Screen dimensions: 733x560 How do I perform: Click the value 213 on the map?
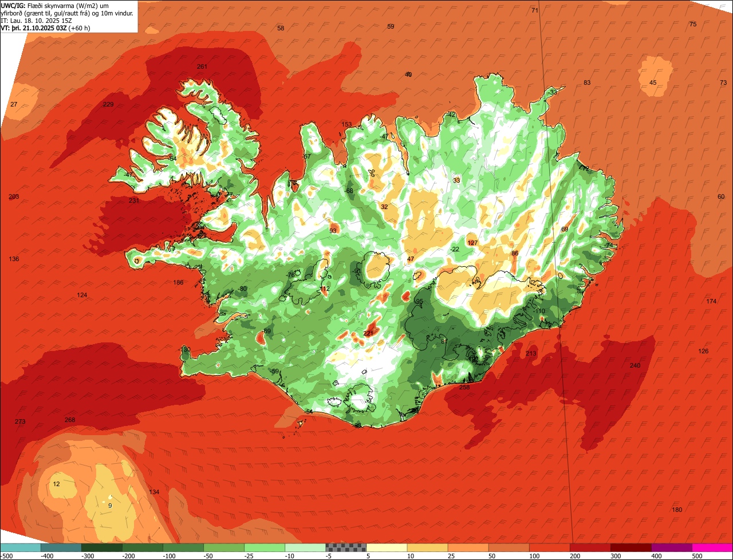(531, 353)
